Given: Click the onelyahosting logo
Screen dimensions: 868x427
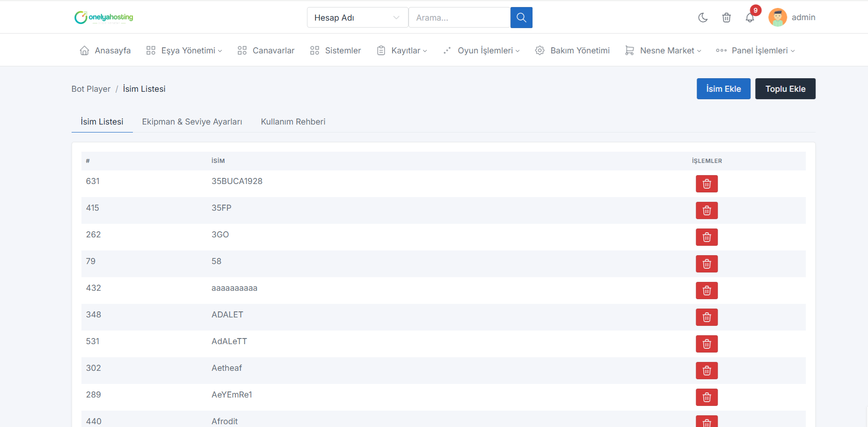Looking at the screenshot, I should click(x=104, y=17).
